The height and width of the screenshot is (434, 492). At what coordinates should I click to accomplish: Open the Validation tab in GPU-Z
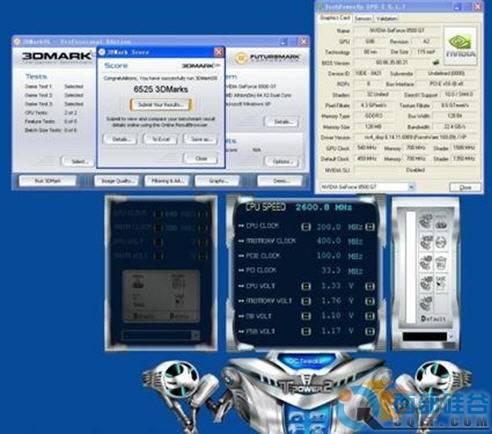386,19
